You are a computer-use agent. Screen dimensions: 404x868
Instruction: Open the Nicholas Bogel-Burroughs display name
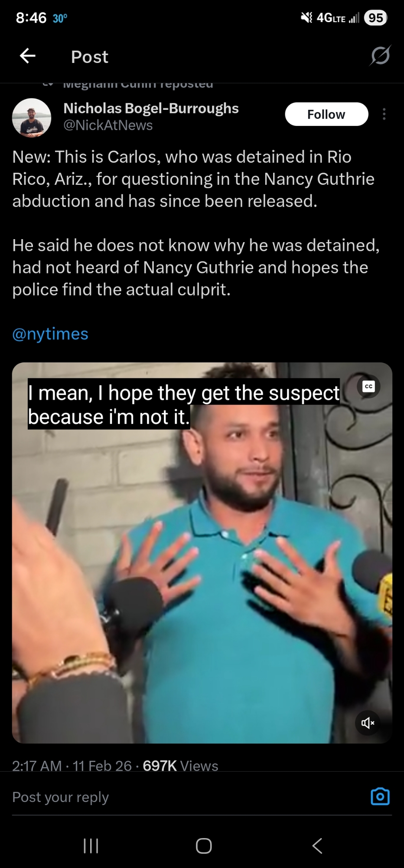tap(151, 108)
